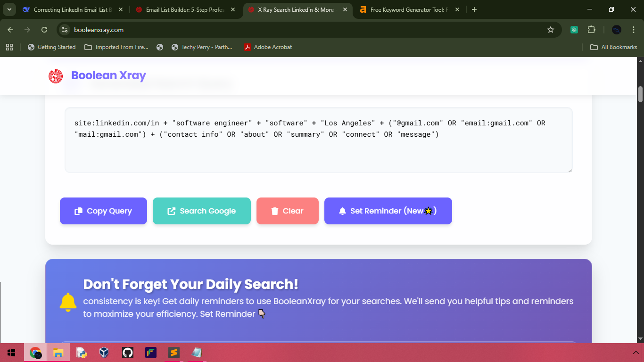
Task: Expand the All Bookmarks folder
Action: click(x=614, y=47)
